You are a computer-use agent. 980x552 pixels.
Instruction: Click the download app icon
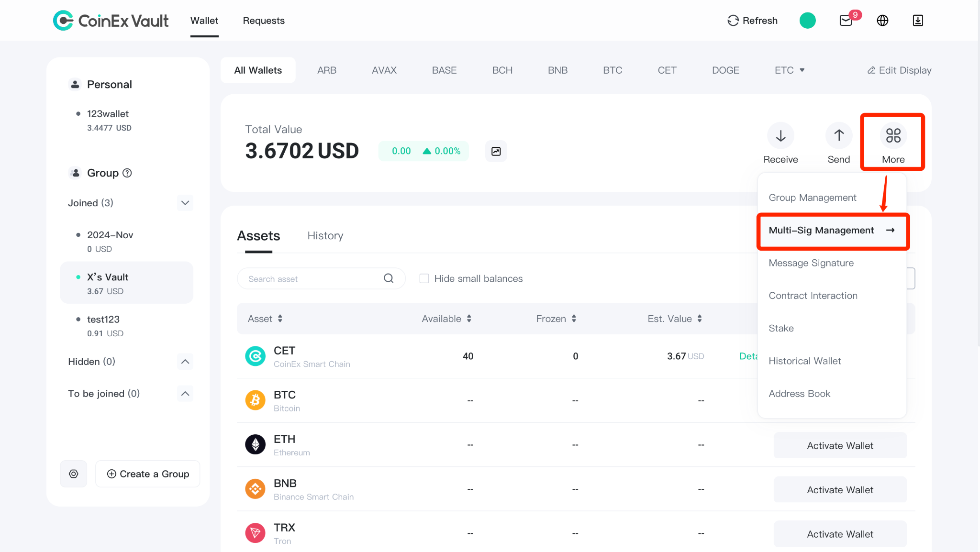(x=918, y=21)
